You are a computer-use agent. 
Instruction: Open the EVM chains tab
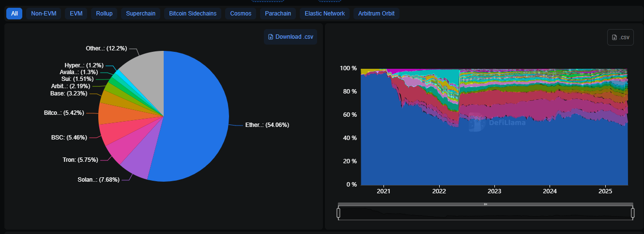pos(76,14)
